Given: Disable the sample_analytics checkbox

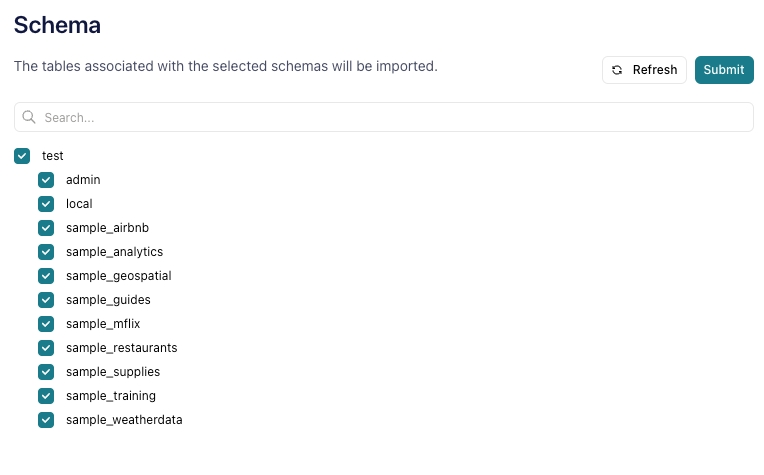Looking at the screenshot, I should [46, 252].
